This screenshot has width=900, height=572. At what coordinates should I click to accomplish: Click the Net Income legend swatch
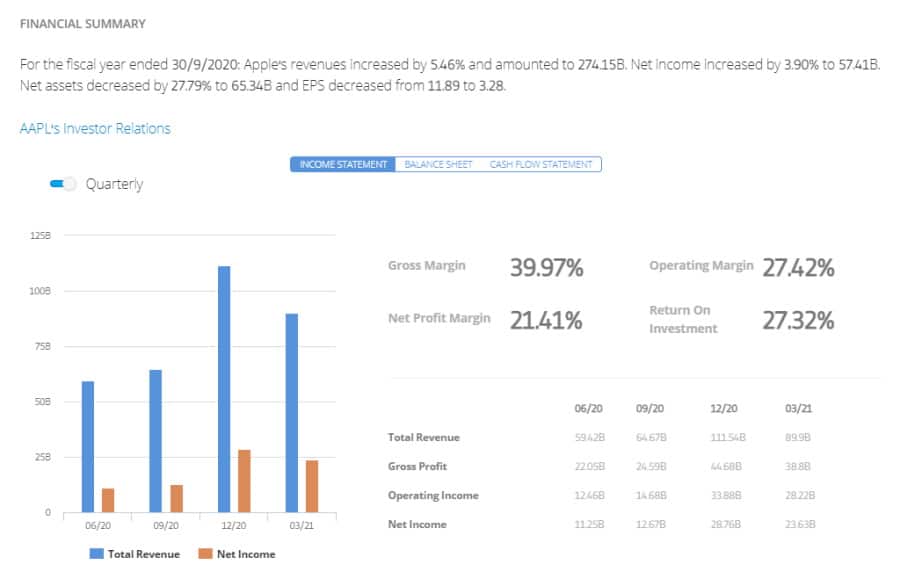pyautogui.click(x=205, y=554)
